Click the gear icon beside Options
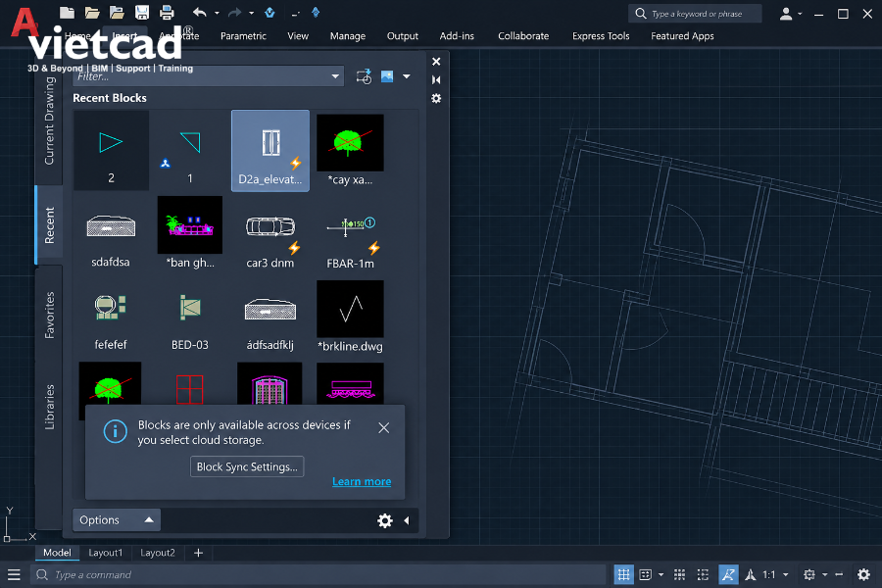The width and height of the screenshot is (882, 588). pos(385,520)
